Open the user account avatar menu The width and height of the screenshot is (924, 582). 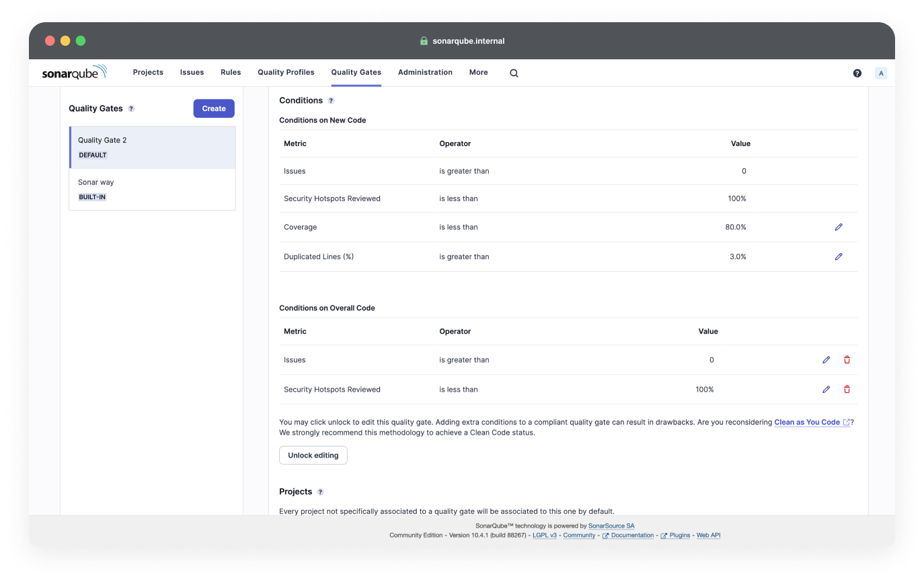point(881,72)
